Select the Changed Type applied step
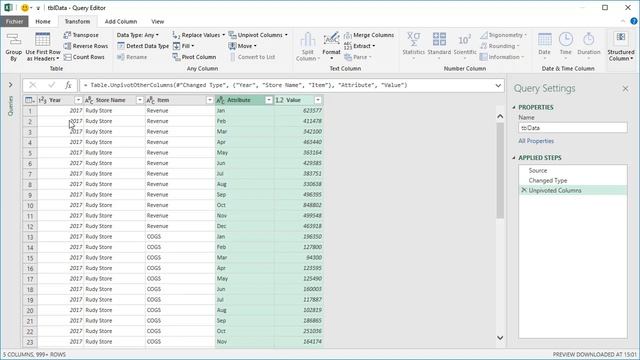The height and width of the screenshot is (360, 640). tap(573, 180)
